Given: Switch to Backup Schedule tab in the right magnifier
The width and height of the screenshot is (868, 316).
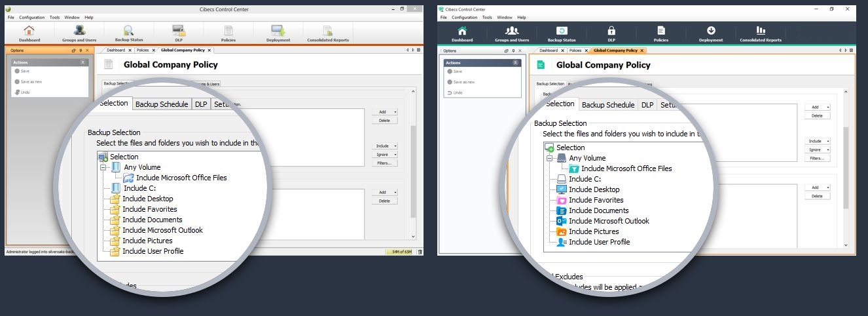Looking at the screenshot, I should coord(607,105).
